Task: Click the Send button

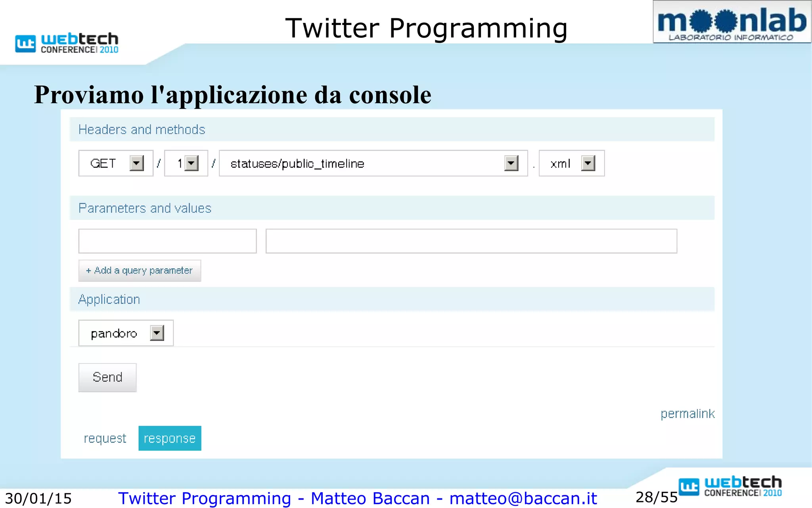Action: (107, 377)
